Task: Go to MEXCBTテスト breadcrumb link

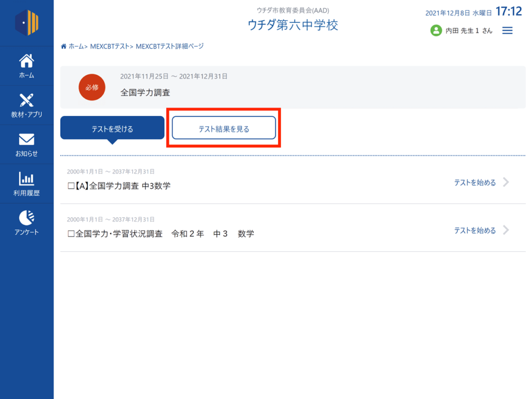Action: pyautogui.click(x=110, y=46)
